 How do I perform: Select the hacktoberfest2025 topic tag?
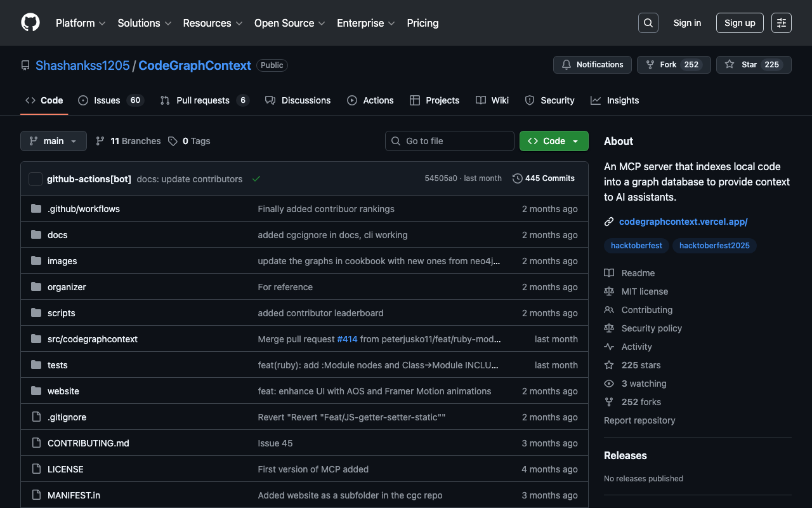point(714,246)
